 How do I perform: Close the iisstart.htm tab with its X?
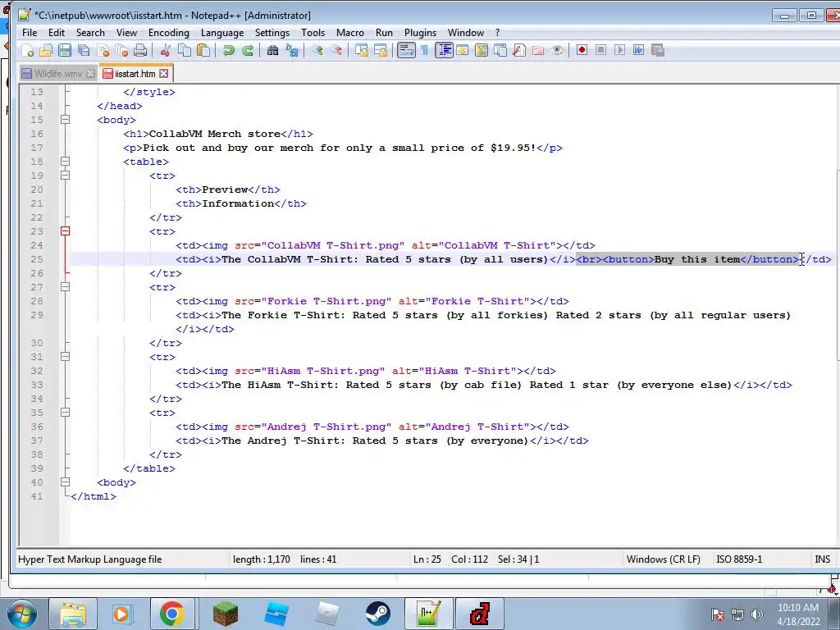163,73
